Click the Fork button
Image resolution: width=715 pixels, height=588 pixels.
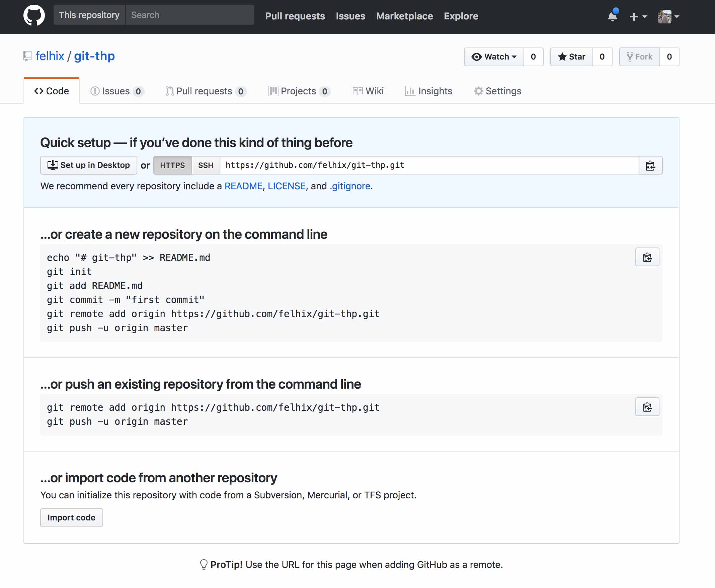639,57
